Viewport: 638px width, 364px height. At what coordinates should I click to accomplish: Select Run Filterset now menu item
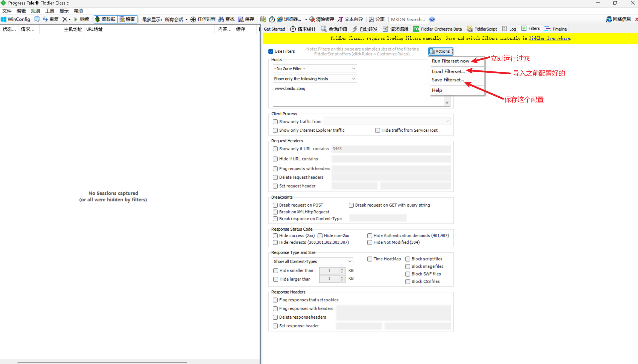click(450, 61)
